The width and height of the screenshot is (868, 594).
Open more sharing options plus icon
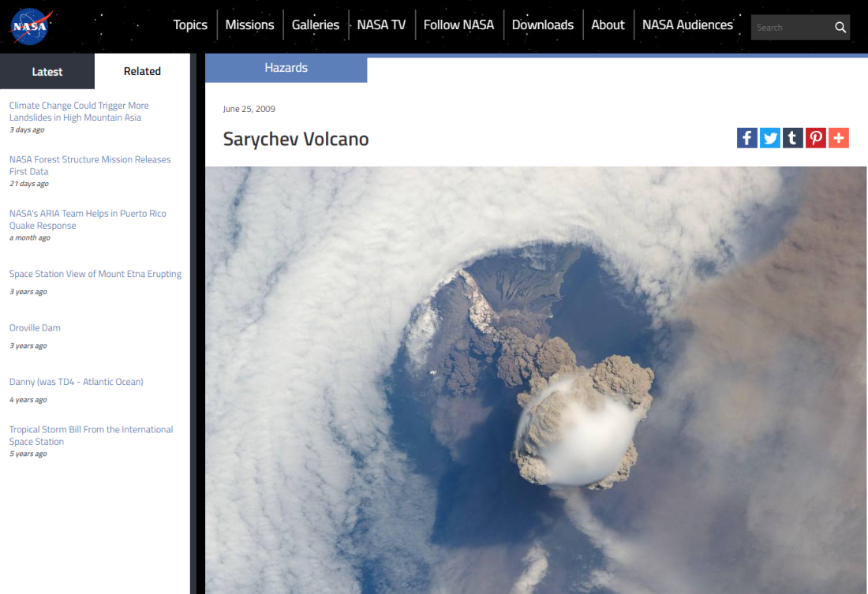[x=839, y=138]
